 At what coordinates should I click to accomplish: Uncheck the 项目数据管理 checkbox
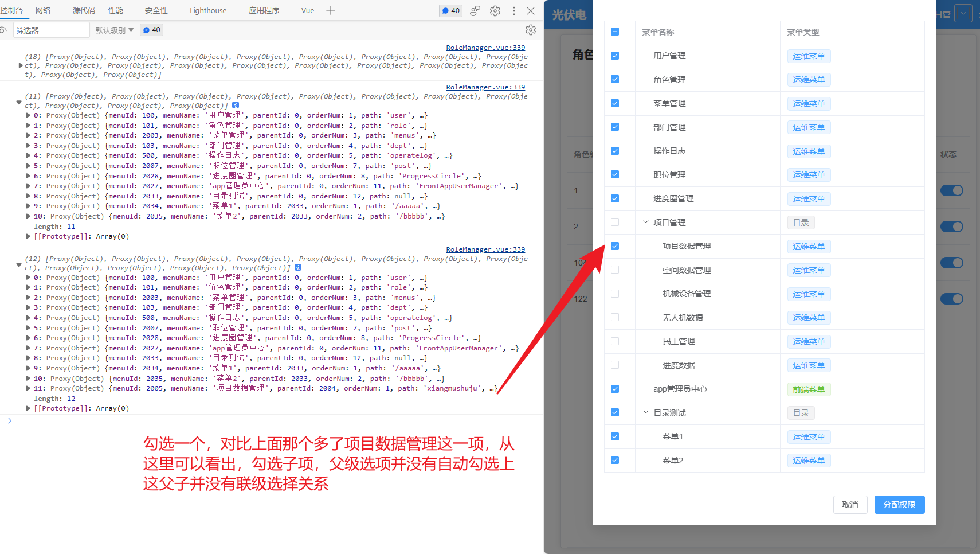point(615,246)
